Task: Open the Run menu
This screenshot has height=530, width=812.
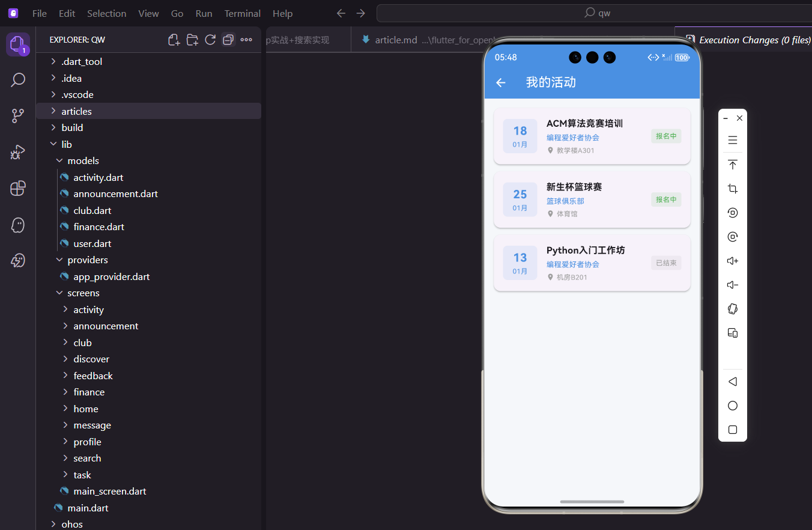Action: pyautogui.click(x=204, y=13)
